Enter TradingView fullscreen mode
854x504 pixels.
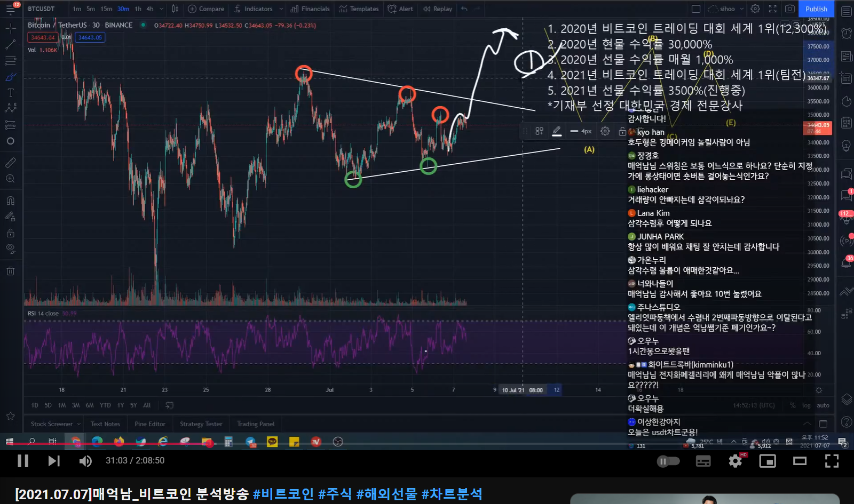click(x=772, y=9)
